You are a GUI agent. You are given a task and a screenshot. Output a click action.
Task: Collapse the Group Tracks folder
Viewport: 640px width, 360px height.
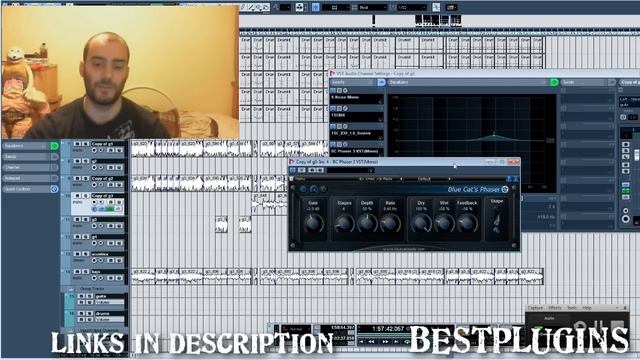pyautogui.click(x=71, y=289)
